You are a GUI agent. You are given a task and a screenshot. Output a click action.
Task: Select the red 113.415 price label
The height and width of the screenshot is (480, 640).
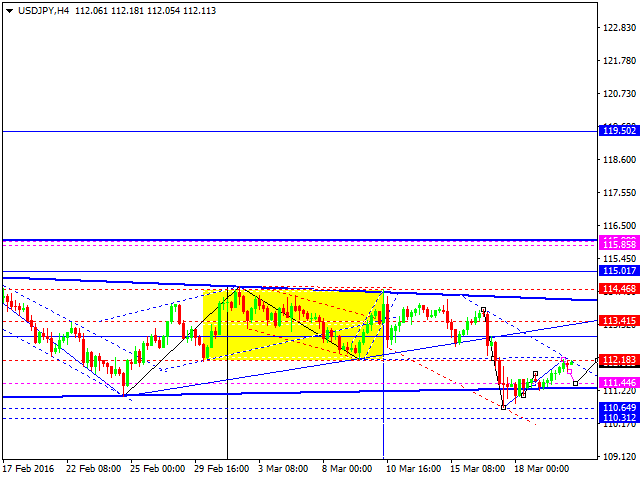pyautogui.click(x=619, y=321)
